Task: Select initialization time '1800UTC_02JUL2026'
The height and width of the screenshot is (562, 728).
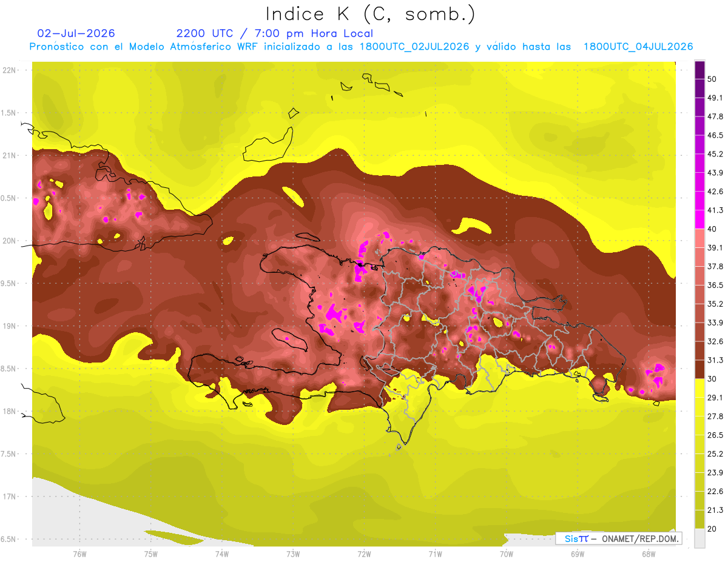Action: coord(414,47)
